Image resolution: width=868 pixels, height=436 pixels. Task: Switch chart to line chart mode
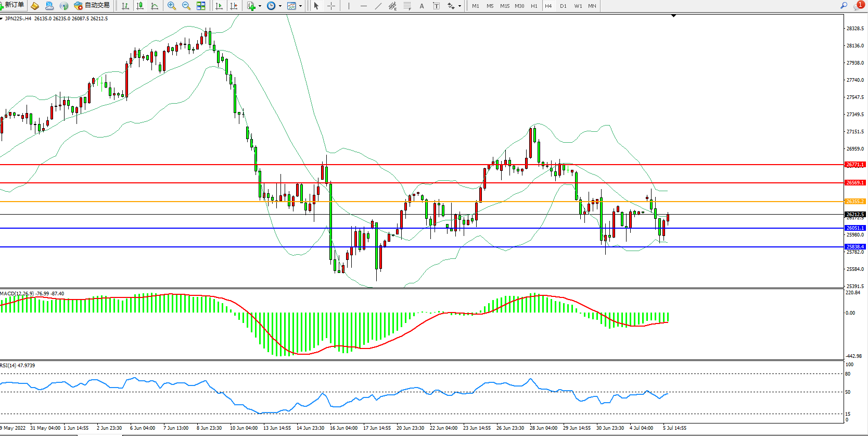(x=155, y=6)
